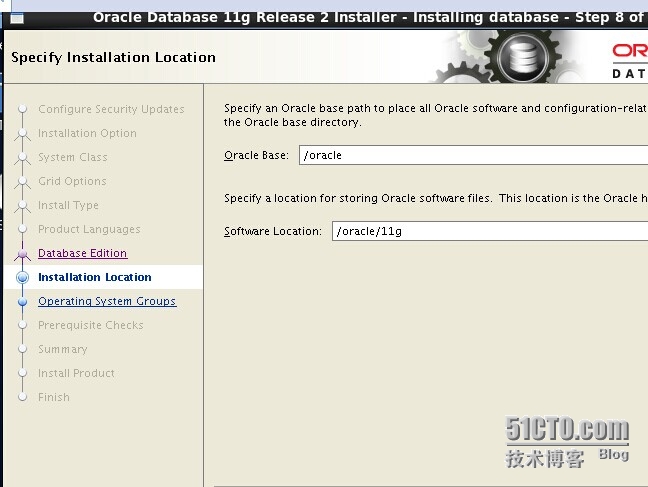Click the Install Type step
Image resolution: width=648 pixels, height=487 pixels.
pyautogui.click(x=68, y=205)
